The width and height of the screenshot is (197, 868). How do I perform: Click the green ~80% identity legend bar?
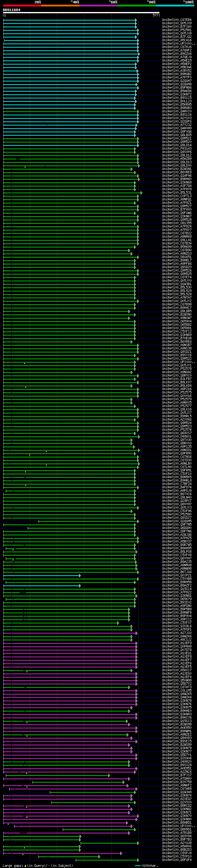pyautogui.click(x=137, y=6)
